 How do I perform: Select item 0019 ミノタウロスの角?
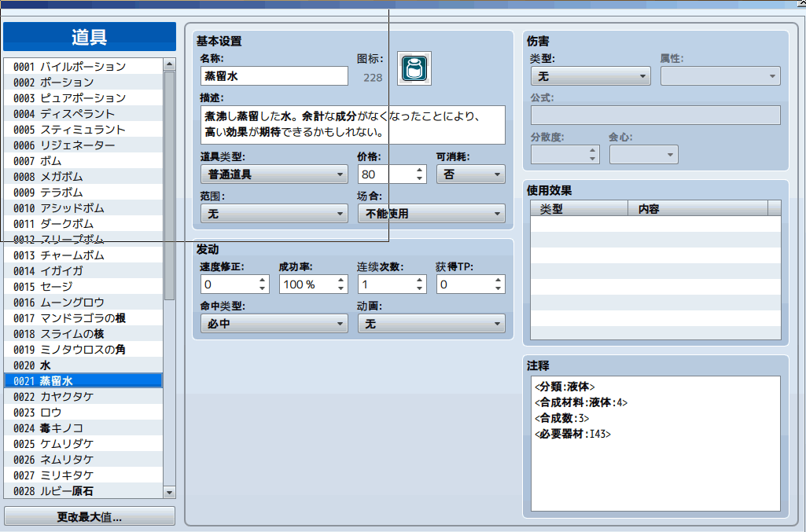point(83,350)
